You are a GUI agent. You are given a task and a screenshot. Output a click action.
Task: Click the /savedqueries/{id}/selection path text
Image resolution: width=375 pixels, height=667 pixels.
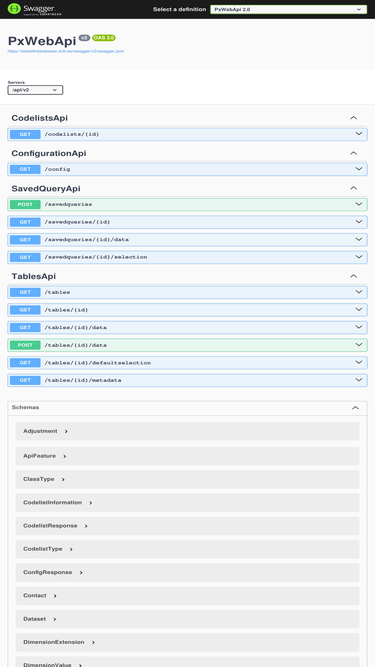click(x=96, y=257)
